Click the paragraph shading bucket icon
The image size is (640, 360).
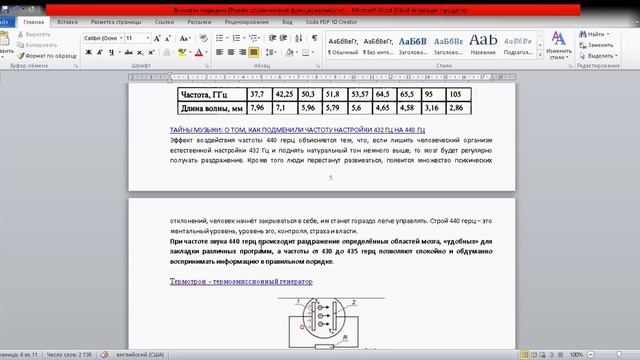click(289, 52)
